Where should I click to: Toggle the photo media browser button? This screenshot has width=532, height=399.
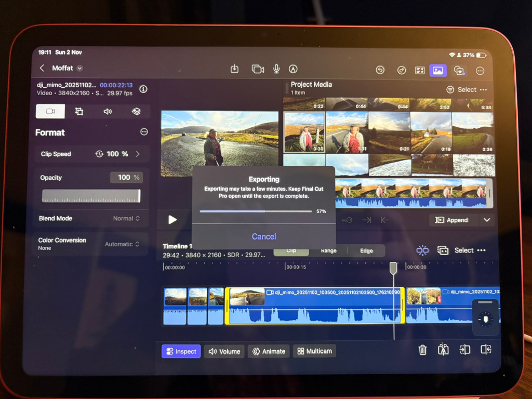click(x=437, y=70)
